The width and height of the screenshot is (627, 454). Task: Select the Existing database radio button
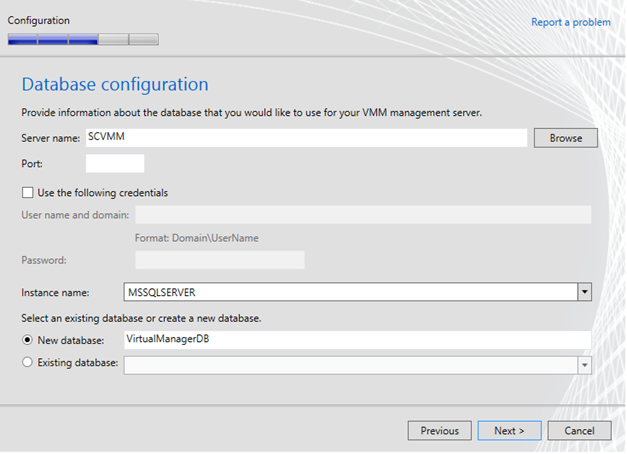point(27,362)
